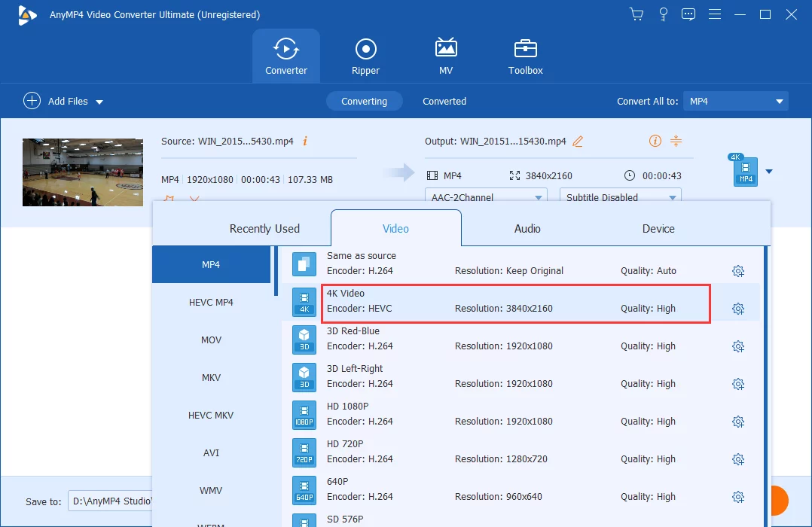Screen dimensions: 812x527
Task: Open the Convert All to MP4 dropdown
Action: coord(735,101)
